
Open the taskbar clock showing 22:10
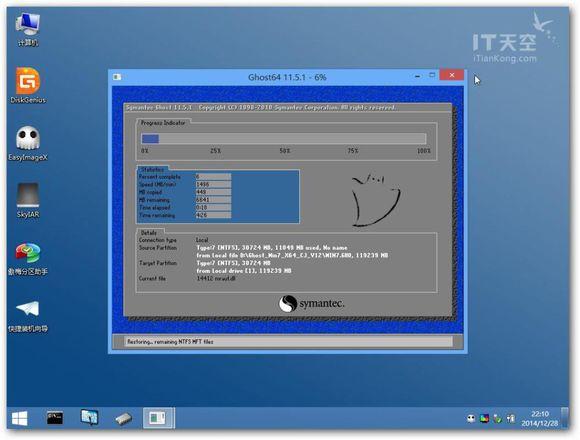tap(540, 419)
